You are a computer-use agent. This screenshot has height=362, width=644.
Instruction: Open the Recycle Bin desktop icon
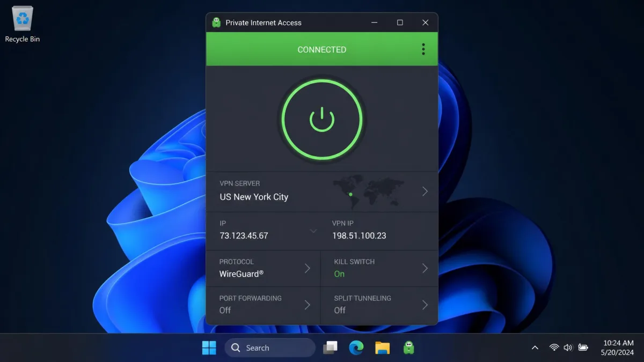23,24
